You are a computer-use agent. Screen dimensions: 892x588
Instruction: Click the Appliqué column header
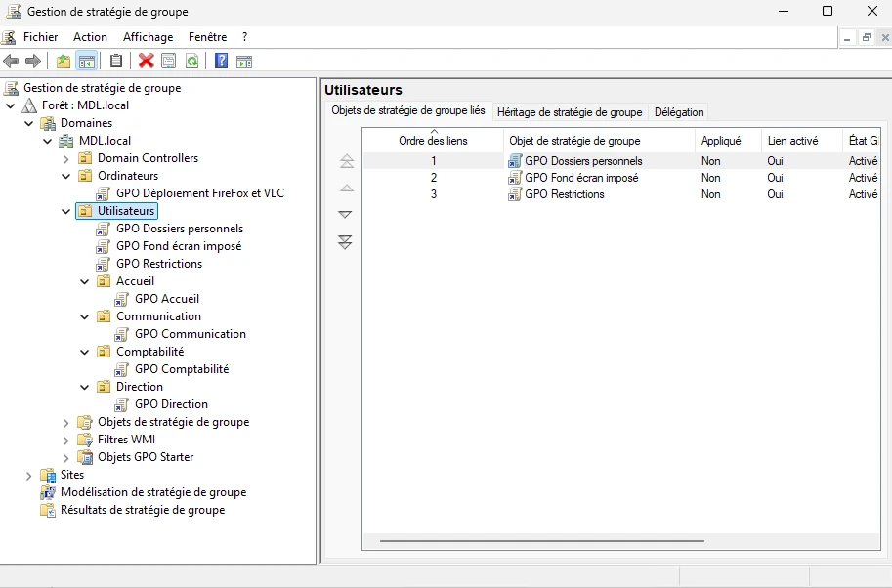[x=728, y=141]
